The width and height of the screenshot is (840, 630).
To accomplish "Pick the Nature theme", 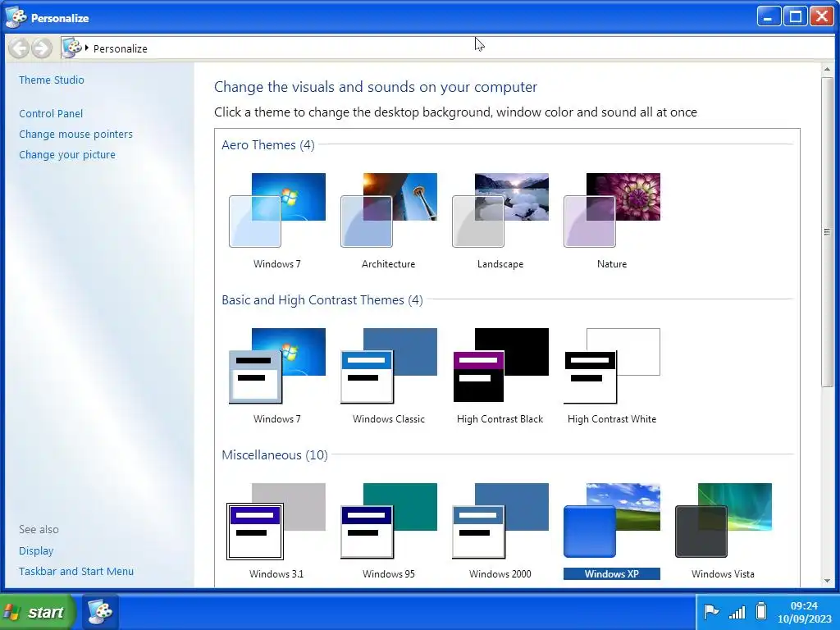I will [612, 211].
